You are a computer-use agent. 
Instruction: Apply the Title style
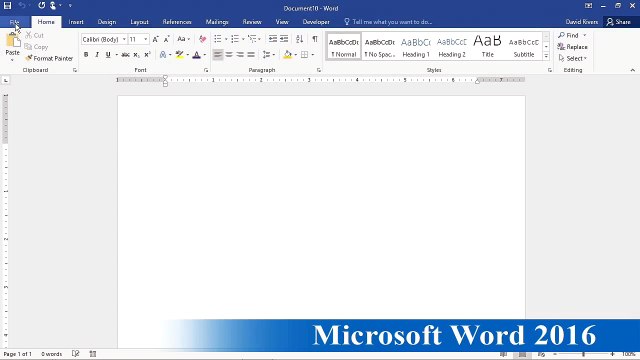[487, 47]
